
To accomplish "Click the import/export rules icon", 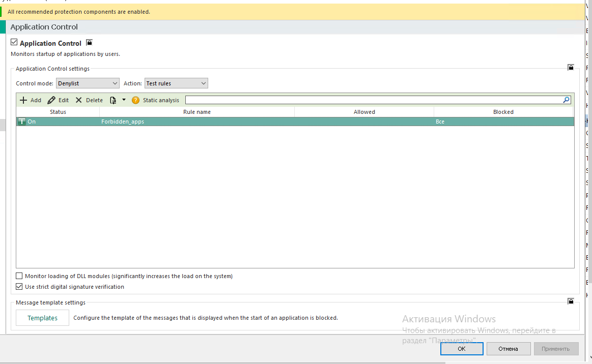I will point(113,100).
